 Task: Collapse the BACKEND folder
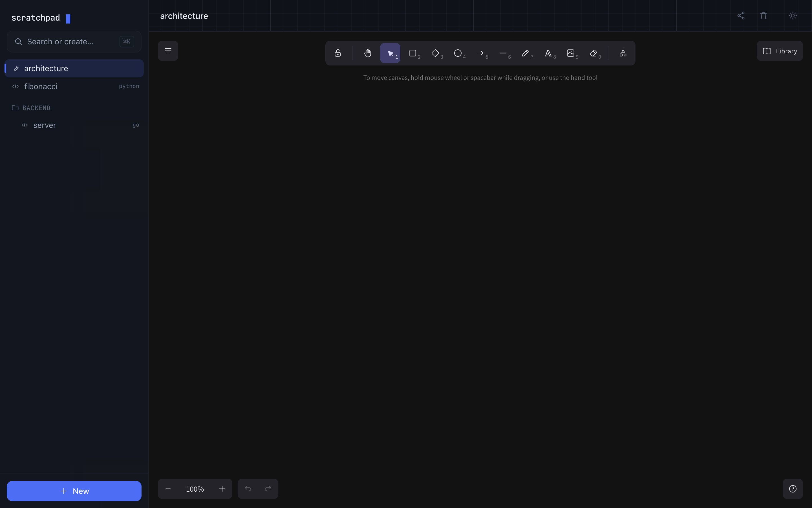pyautogui.click(x=31, y=108)
